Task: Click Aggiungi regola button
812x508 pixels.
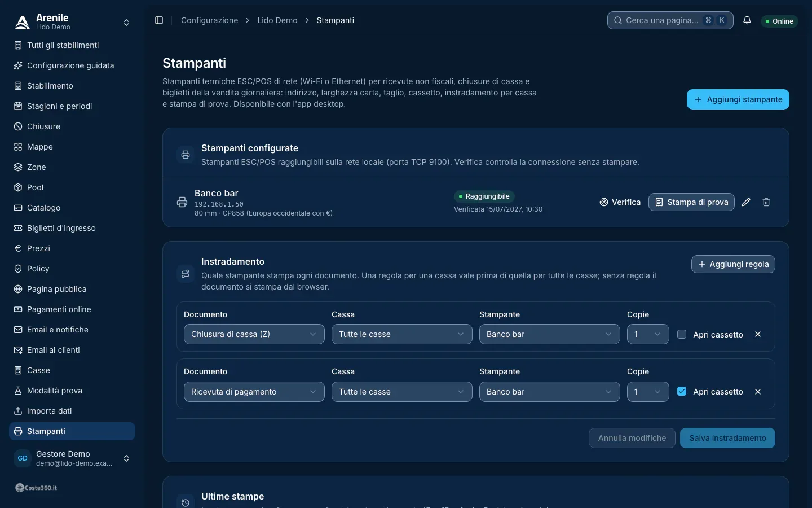Action: [733, 264]
